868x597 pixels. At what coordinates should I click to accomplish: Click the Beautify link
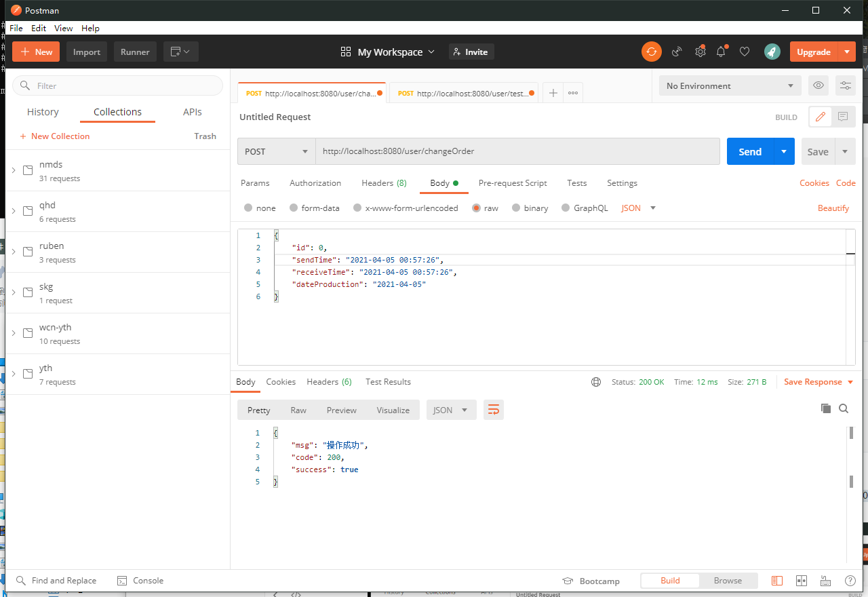(833, 208)
